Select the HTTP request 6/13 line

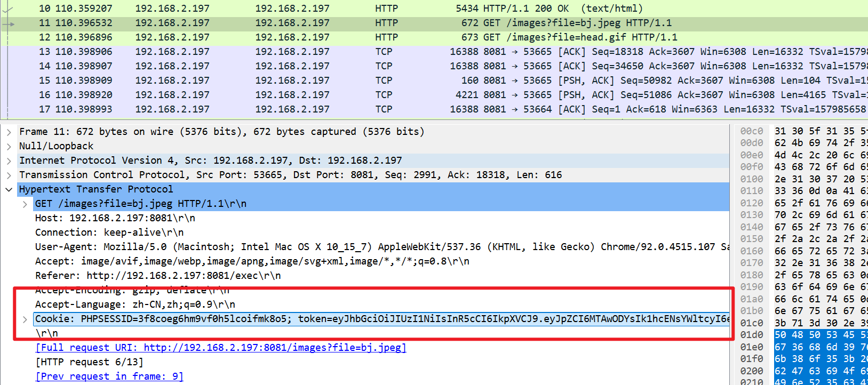point(89,362)
